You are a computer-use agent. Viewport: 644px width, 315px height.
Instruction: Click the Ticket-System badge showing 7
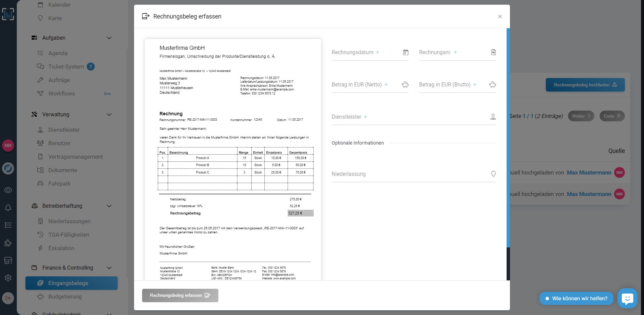(91, 67)
